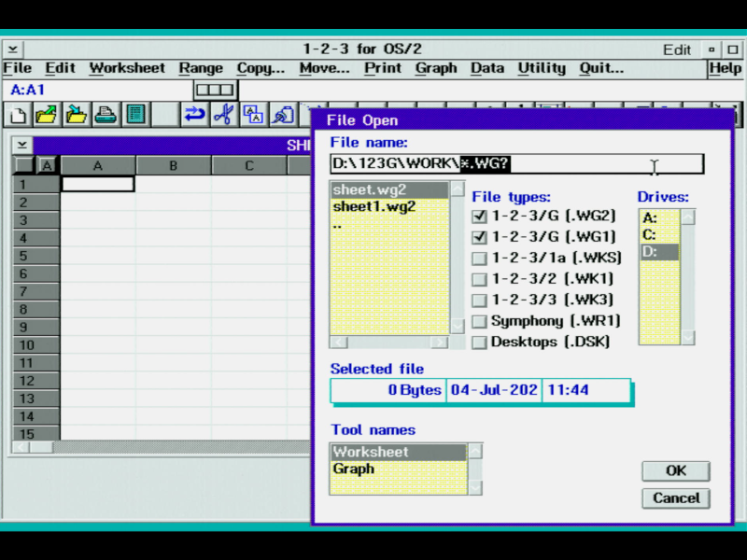
Task: Open the Help menu
Action: [726, 68]
